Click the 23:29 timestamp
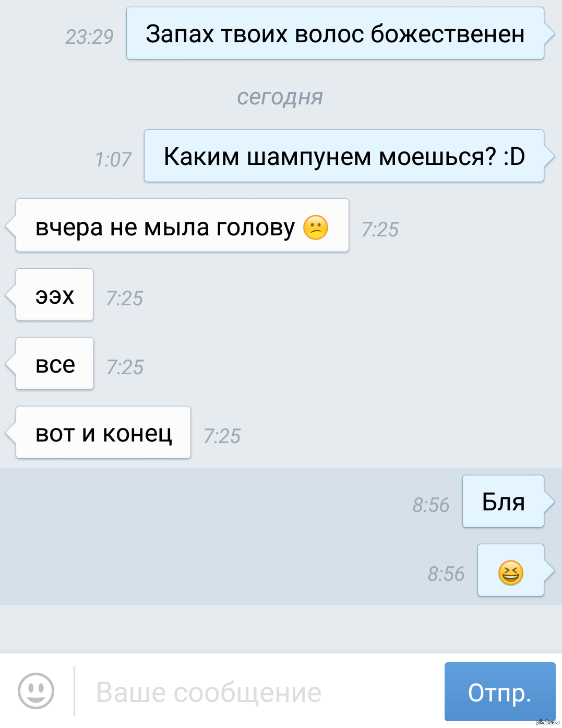Image resolution: width=562 pixels, height=728 pixels. tap(89, 37)
